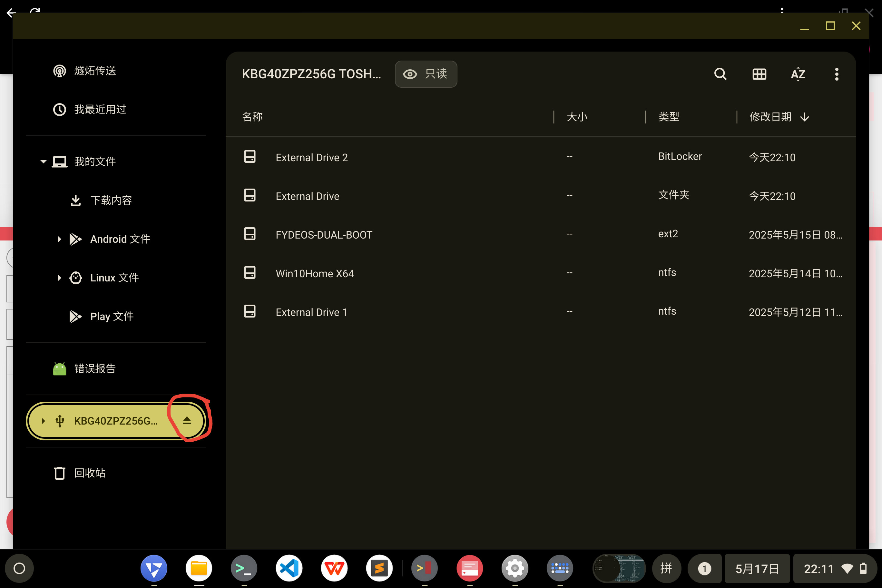Sort by 类型 column header

(669, 117)
